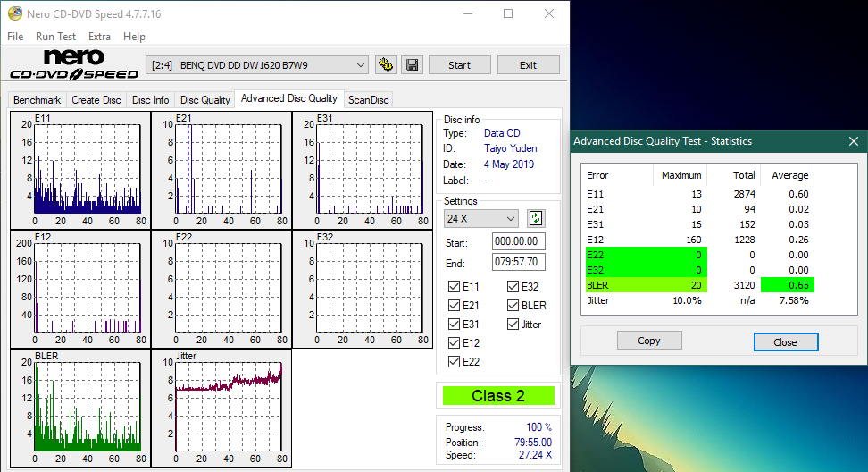Click the Maximum column header in statistics
868x472 pixels.
(x=681, y=175)
